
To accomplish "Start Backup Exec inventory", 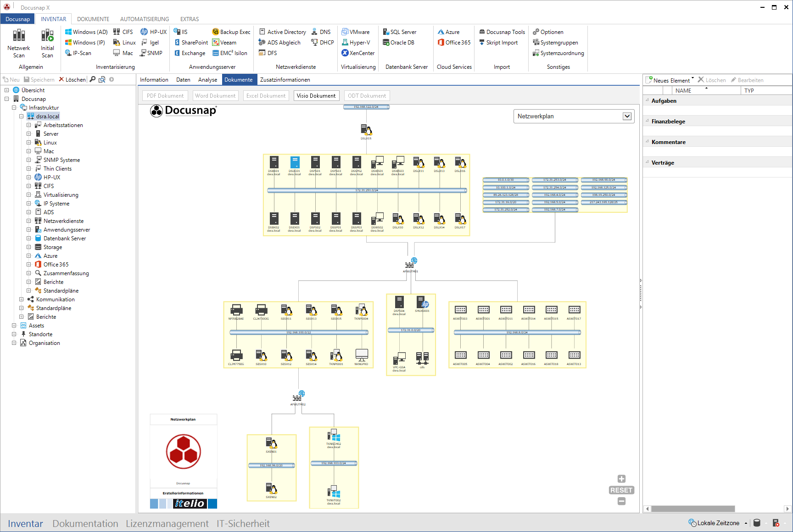I will coord(231,32).
